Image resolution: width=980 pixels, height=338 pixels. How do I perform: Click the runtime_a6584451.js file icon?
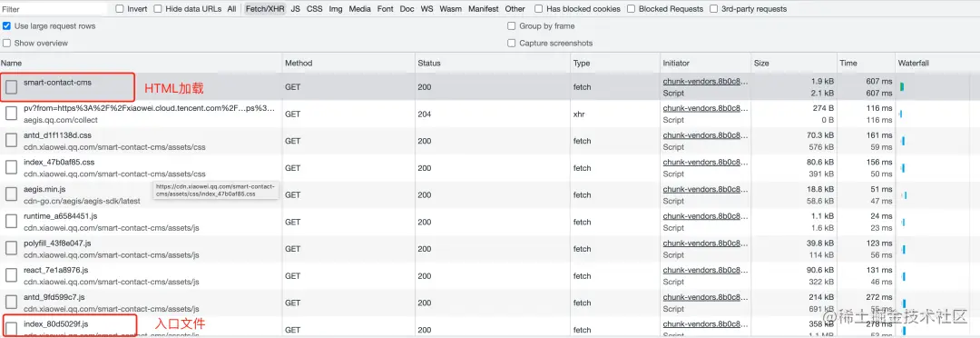[11, 222]
